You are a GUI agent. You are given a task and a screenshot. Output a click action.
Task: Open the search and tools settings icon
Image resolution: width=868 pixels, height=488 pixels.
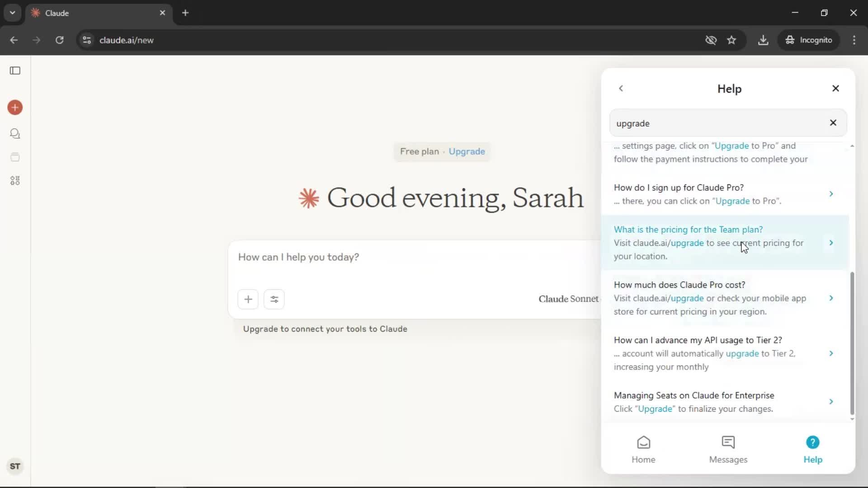[274, 299]
